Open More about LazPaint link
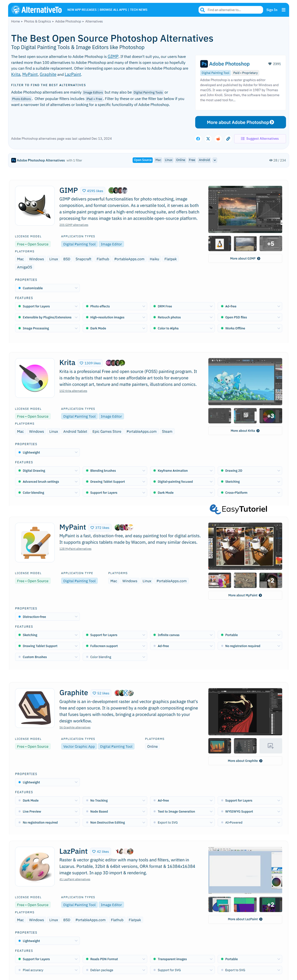Viewport: 297px width, 980px height. [x=245, y=919]
